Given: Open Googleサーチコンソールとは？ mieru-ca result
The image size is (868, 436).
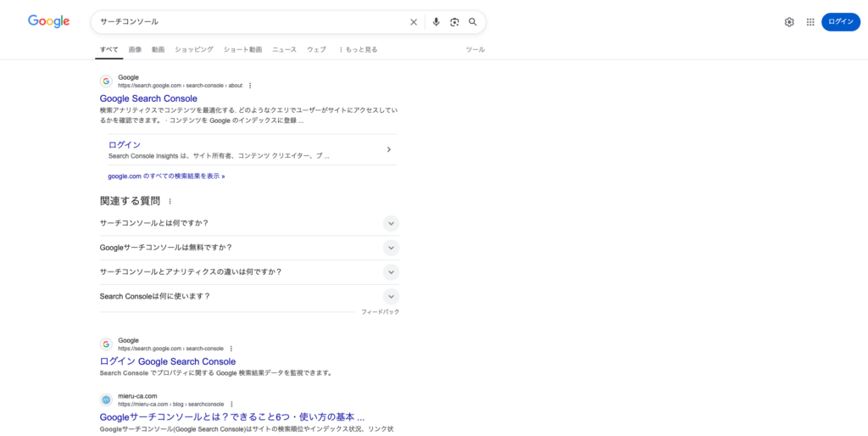Looking at the screenshot, I should click(232, 417).
